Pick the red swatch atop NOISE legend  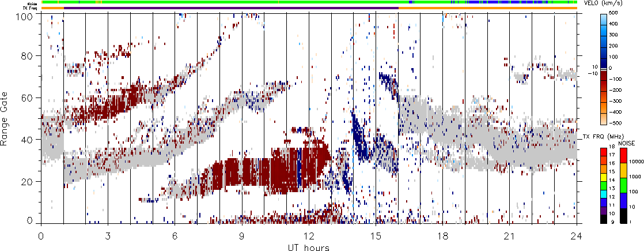point(623,155)
